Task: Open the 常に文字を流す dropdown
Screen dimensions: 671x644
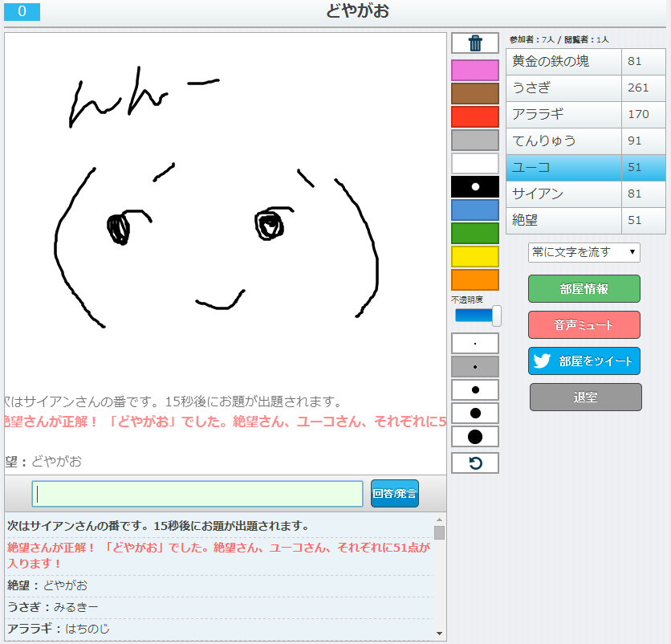Action: click(584, 252)
